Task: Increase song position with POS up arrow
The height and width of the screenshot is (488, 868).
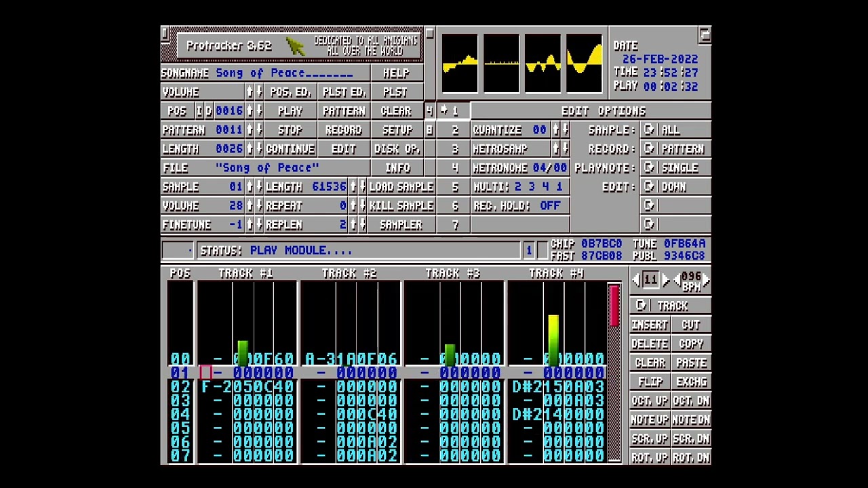Action: [250, 111]
